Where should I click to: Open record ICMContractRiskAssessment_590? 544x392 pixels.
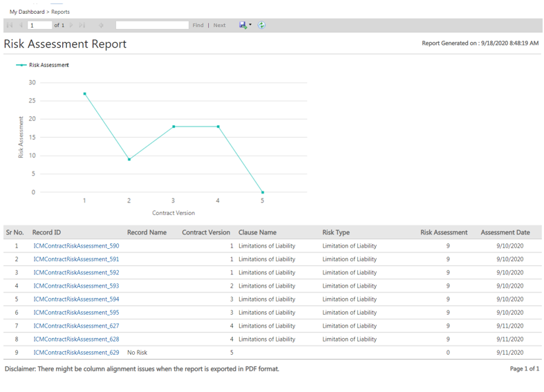click(76, 246)
